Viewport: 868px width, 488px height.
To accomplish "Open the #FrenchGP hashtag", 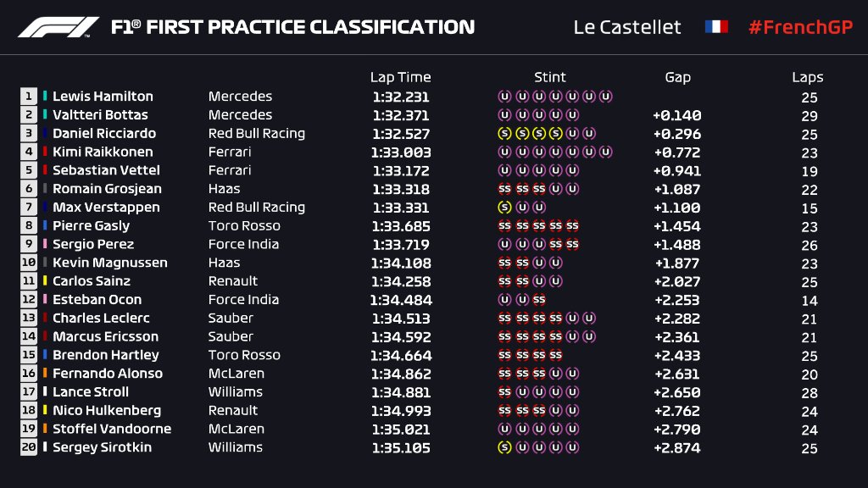I will tap(798, 27).
